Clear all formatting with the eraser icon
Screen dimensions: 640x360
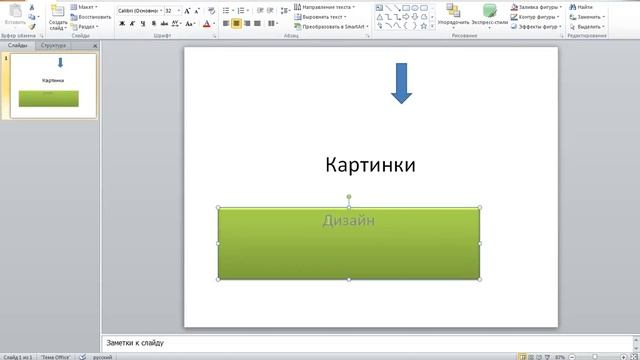tap(211, 11)
